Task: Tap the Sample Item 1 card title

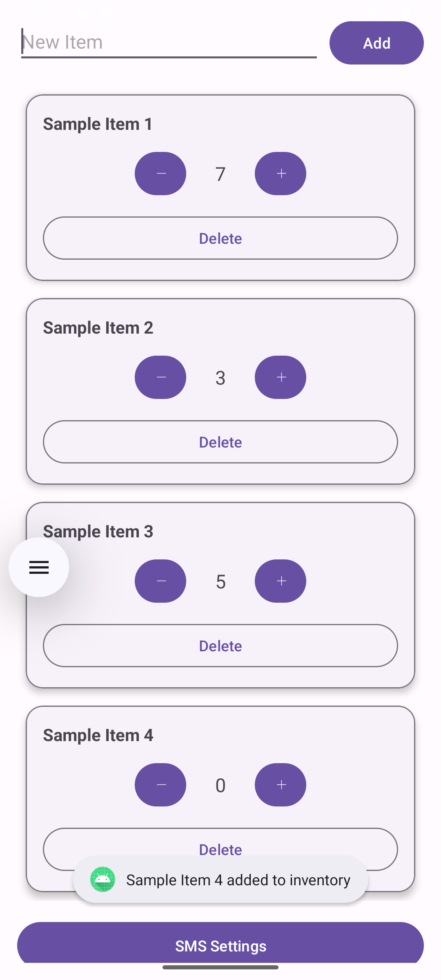Action: pos(98,124)
